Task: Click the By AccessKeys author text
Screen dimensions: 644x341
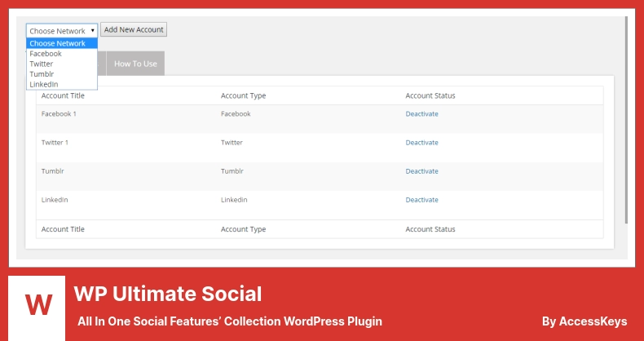Action: [584, 321]
